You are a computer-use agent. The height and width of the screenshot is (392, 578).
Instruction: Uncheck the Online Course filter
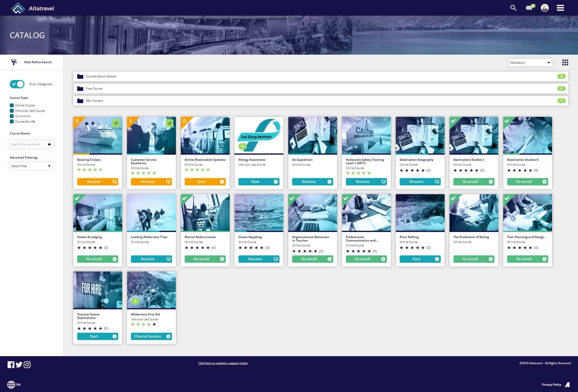11,105
